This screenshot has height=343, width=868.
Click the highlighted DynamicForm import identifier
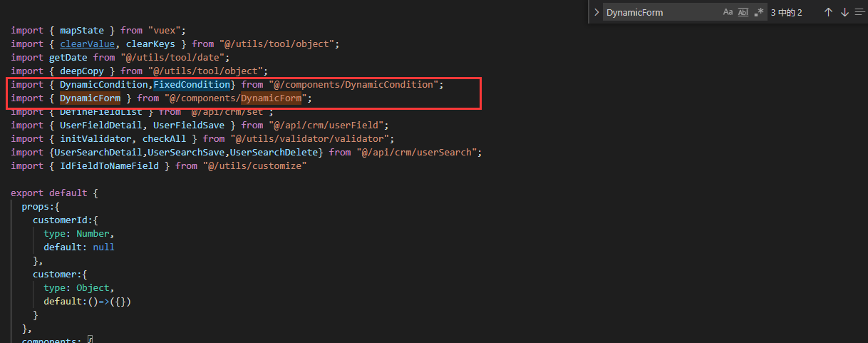pyautogui.click(x=90, y=98)
